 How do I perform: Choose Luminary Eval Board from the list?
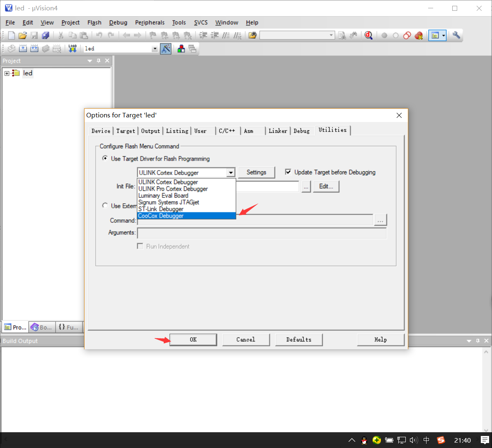pos(187,196)
